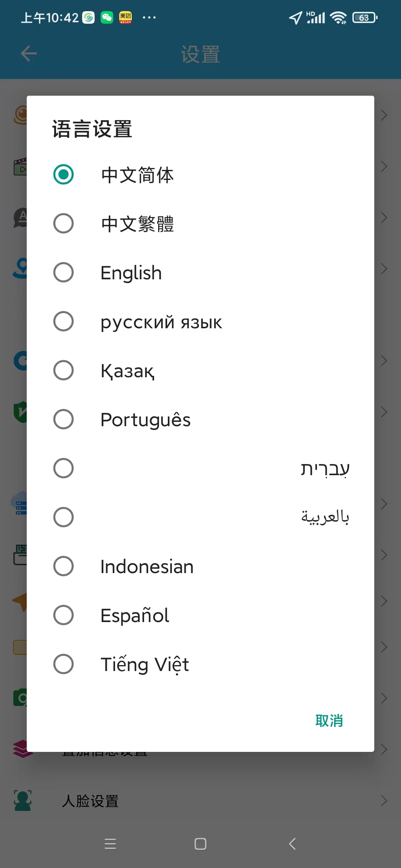Select the 中文繁體 radio button
This screenshot has height=868, width=401.
[63, 223]
